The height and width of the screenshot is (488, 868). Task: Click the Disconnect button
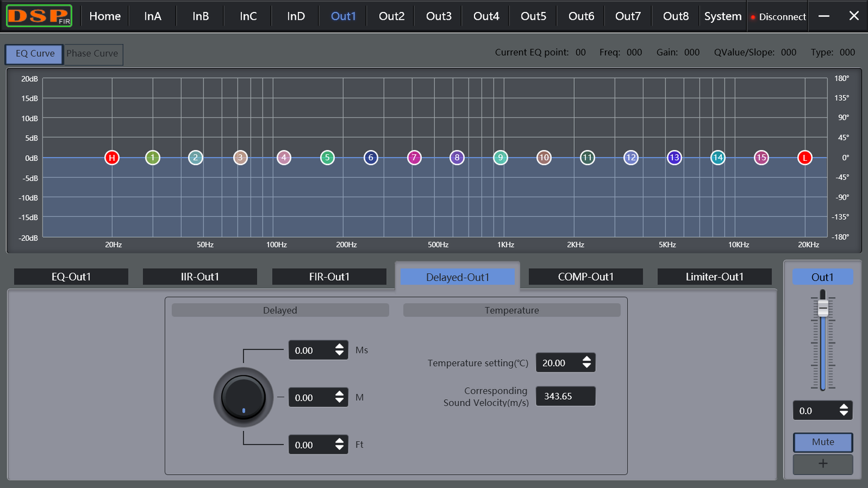point(778,17)
